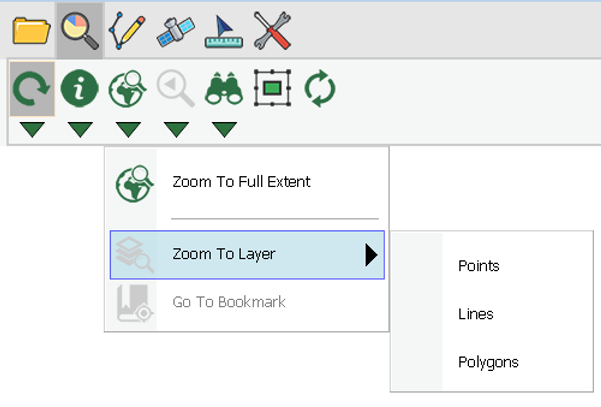Open the yellow folder project toolbar
Image resolution: width=601 pixels, height=407 pixels.
point(31,31)
